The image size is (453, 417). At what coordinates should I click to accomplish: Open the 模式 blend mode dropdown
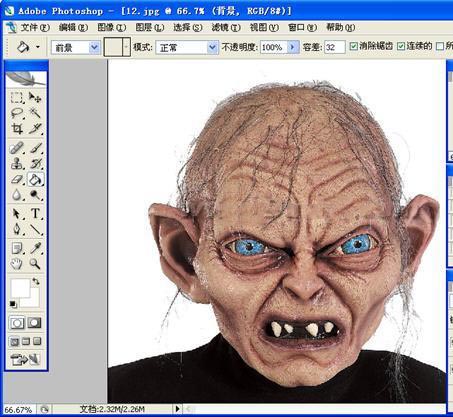point(212,48)
